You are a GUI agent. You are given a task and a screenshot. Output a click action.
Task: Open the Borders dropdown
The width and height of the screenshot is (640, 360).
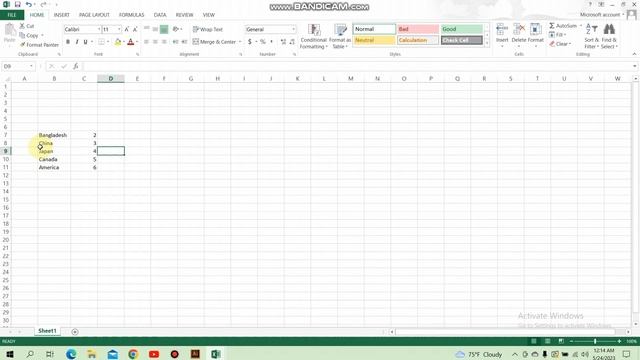click(108, 42)
